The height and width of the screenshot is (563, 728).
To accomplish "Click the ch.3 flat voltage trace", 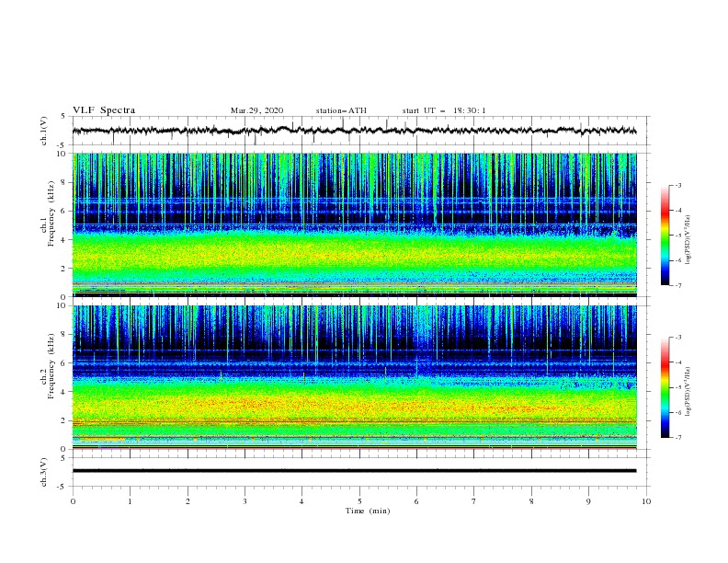I will click(x=354, y=471).
